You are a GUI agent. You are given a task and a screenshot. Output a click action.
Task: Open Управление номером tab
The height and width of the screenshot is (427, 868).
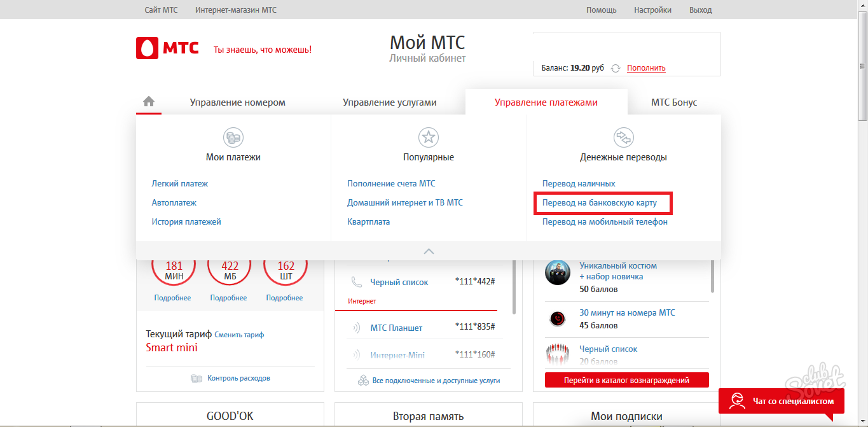tap(238, 102)
